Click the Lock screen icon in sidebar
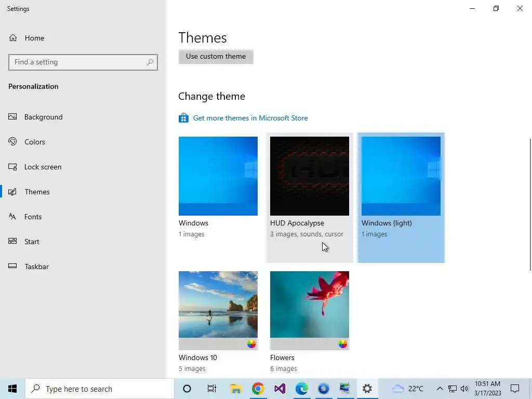 pyautogui.click(x=12, y=167)
